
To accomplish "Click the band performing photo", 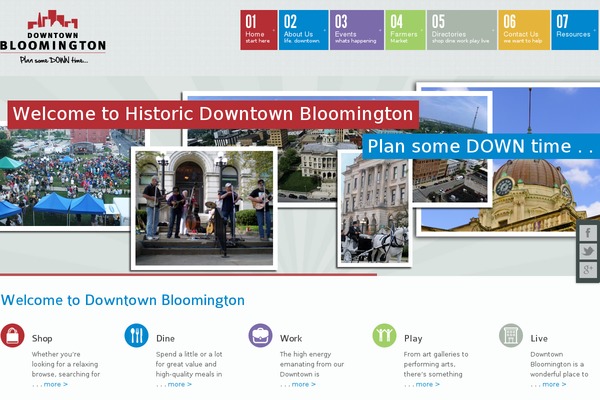I will [x=204, y=208].
